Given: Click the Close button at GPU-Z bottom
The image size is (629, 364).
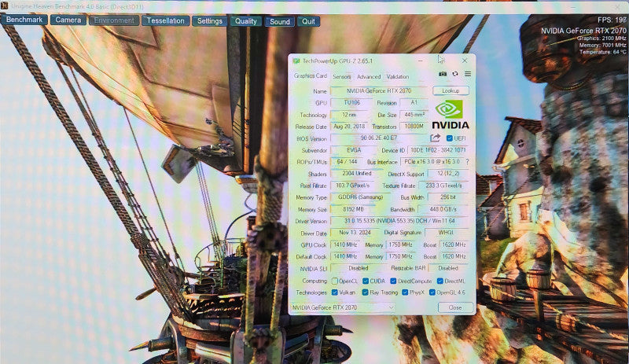Looking at the screenshot, I should coord(455,307).
